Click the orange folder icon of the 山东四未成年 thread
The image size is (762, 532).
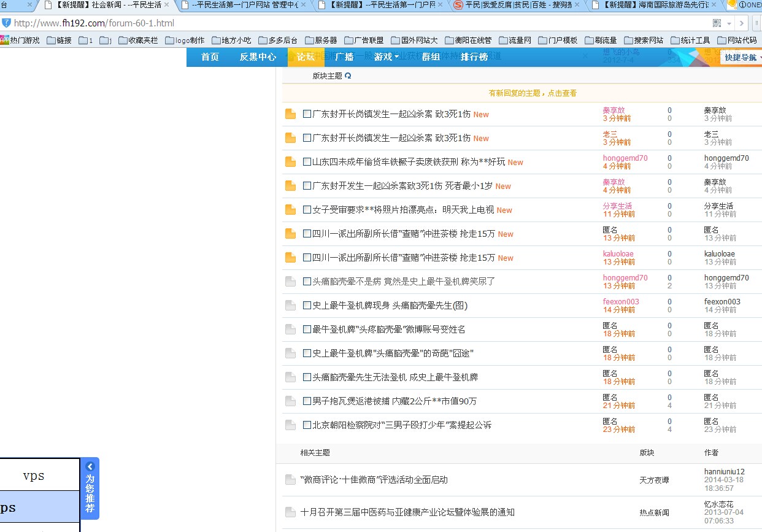pos(290,161)
